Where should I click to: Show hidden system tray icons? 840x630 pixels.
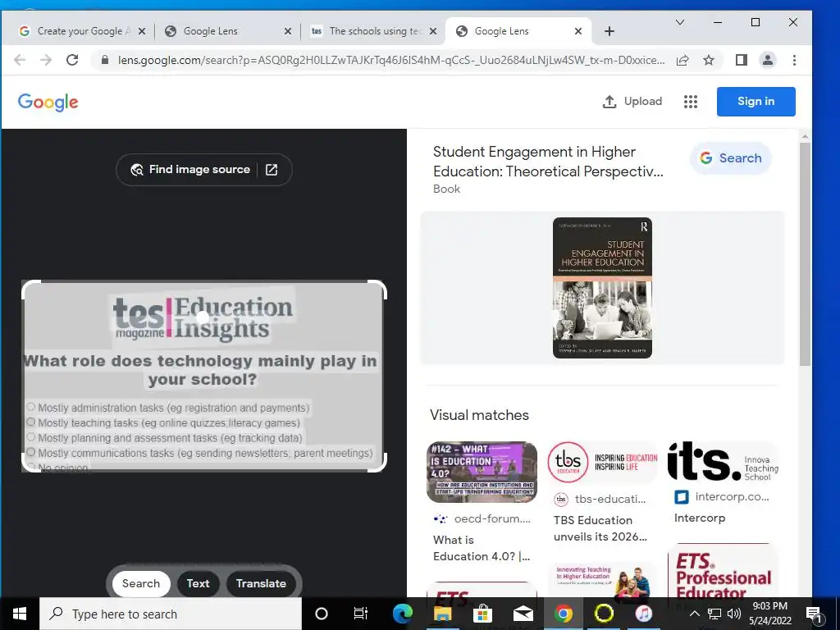pos(694,614)
